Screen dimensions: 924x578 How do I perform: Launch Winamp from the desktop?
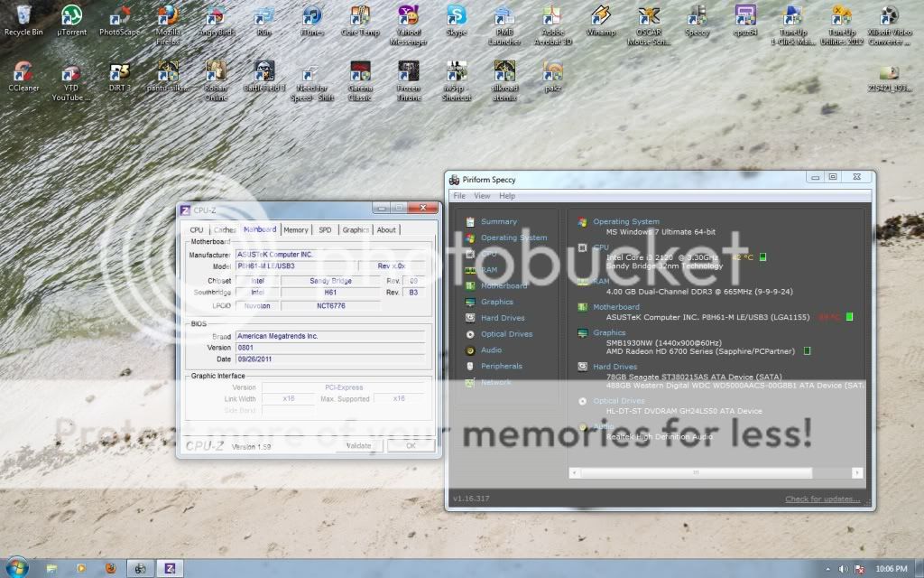pos(600,21)
